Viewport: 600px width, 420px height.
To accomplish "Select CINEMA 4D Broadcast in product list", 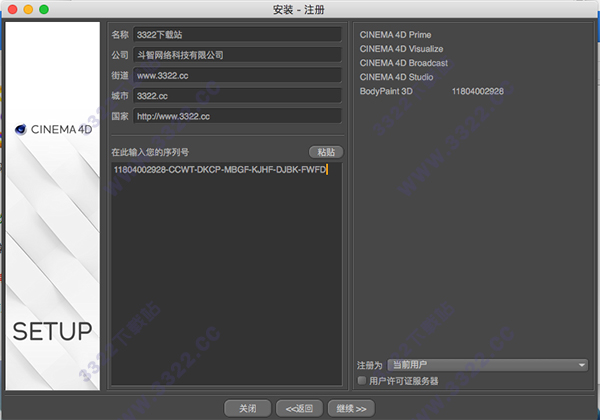I will coord(404,63).
